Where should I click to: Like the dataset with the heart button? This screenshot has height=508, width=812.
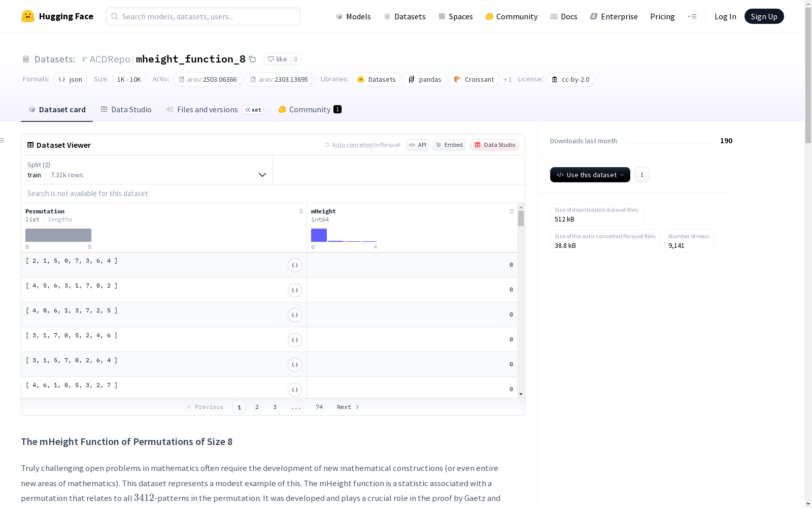tap(277, 59)
